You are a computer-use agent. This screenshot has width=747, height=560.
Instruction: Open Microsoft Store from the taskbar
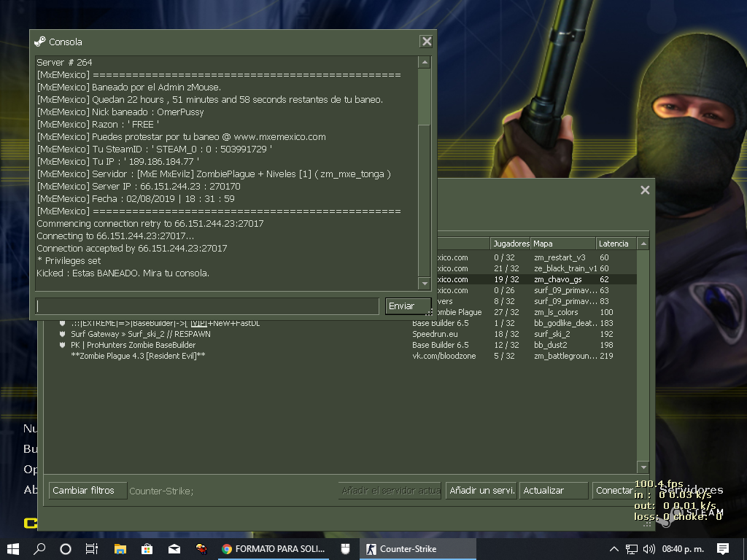click(x=147, y=549)
